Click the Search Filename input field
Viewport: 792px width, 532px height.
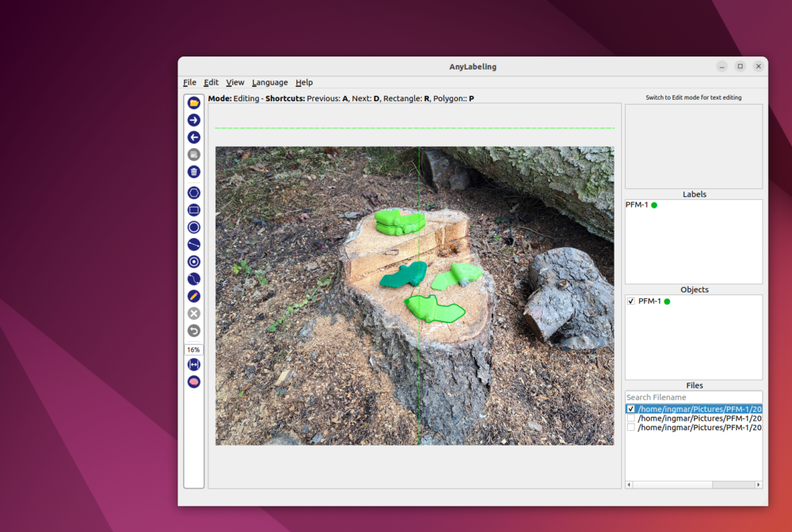693,397
